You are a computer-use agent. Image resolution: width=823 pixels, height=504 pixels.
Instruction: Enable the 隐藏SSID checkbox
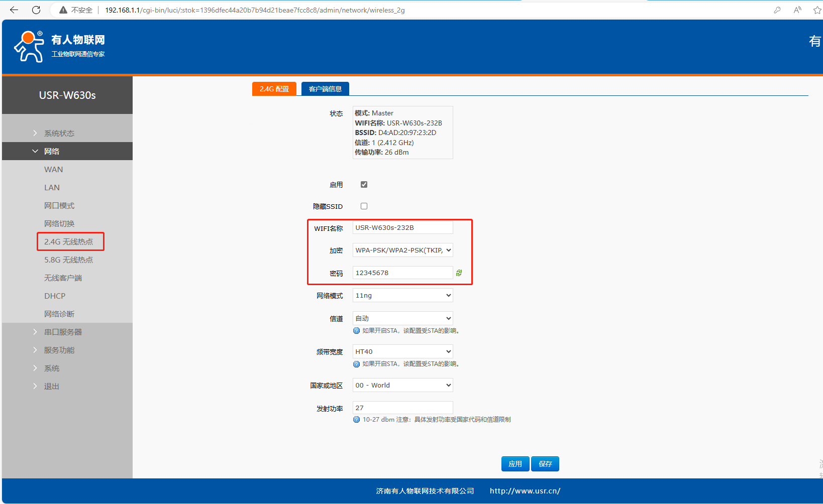coord(364,206)
